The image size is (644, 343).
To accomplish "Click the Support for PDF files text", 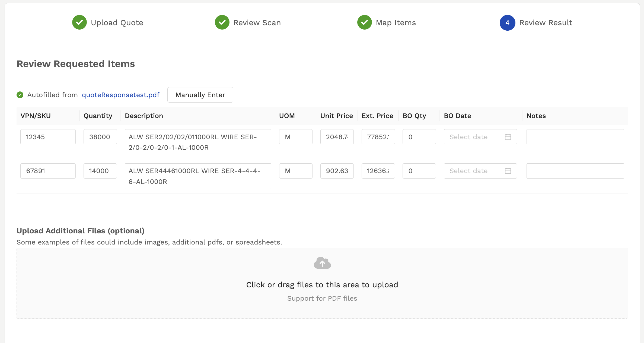I will [x=322, y=298].
